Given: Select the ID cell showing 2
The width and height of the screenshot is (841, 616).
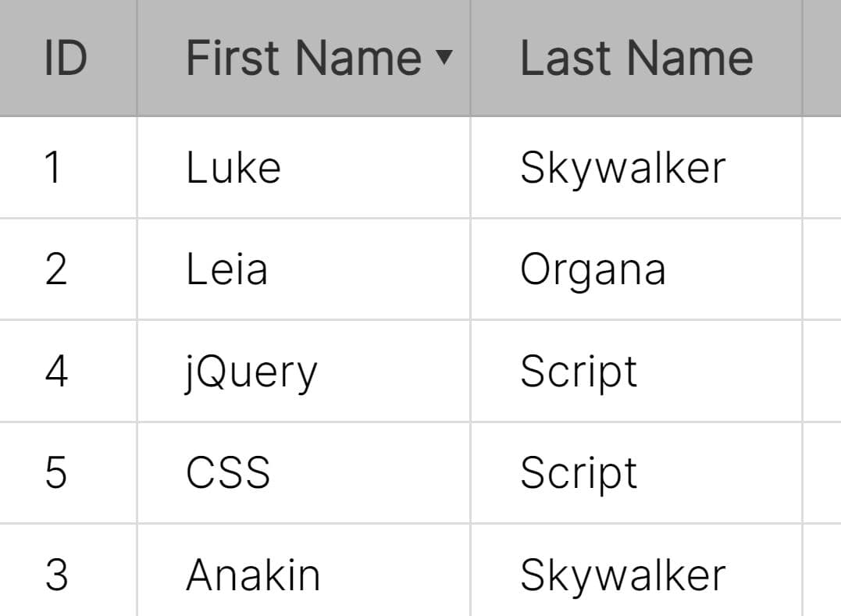Looking at the screenshot, I should click(x=55, y=269).
